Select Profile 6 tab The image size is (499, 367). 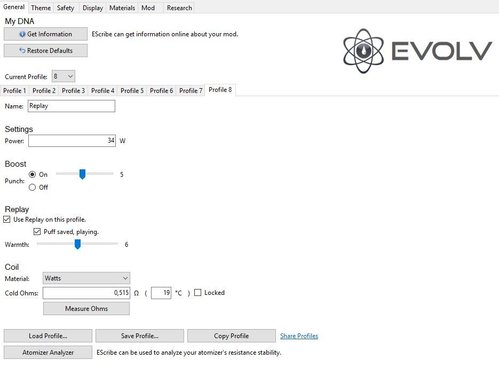(161, 90)
